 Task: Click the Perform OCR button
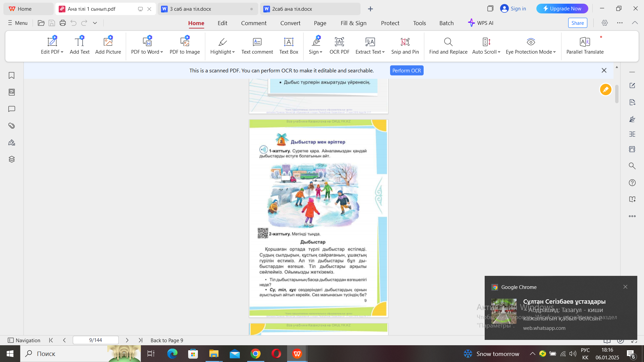click(x=407, y=71)
